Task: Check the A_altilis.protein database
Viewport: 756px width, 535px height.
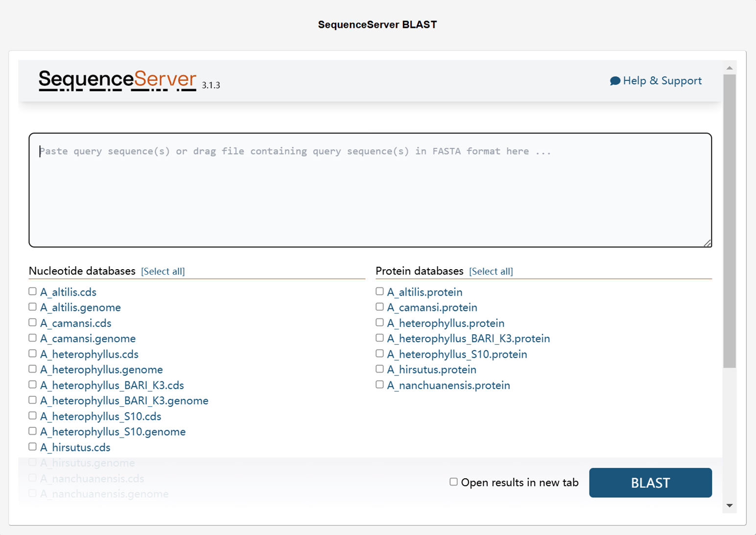Action: [x=379, y=292]
